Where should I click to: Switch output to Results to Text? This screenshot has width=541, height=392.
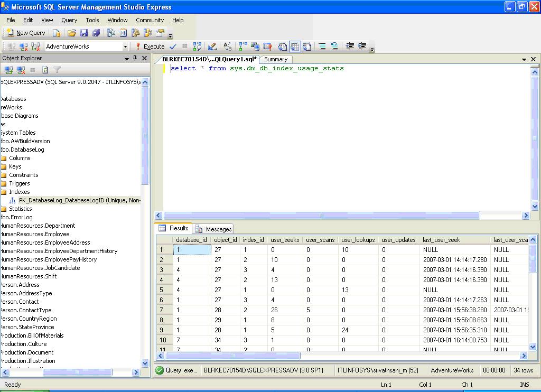point(283,46)
